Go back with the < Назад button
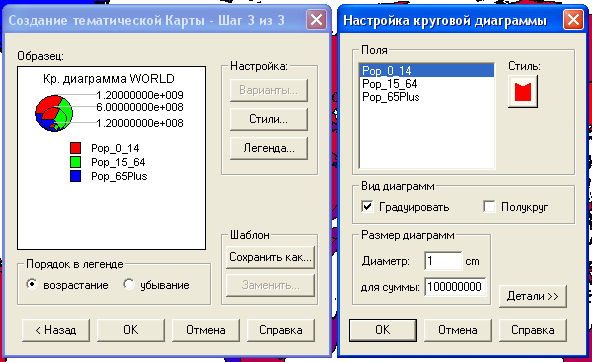Screen dimensions: 592x362 [x=56, y=330]
